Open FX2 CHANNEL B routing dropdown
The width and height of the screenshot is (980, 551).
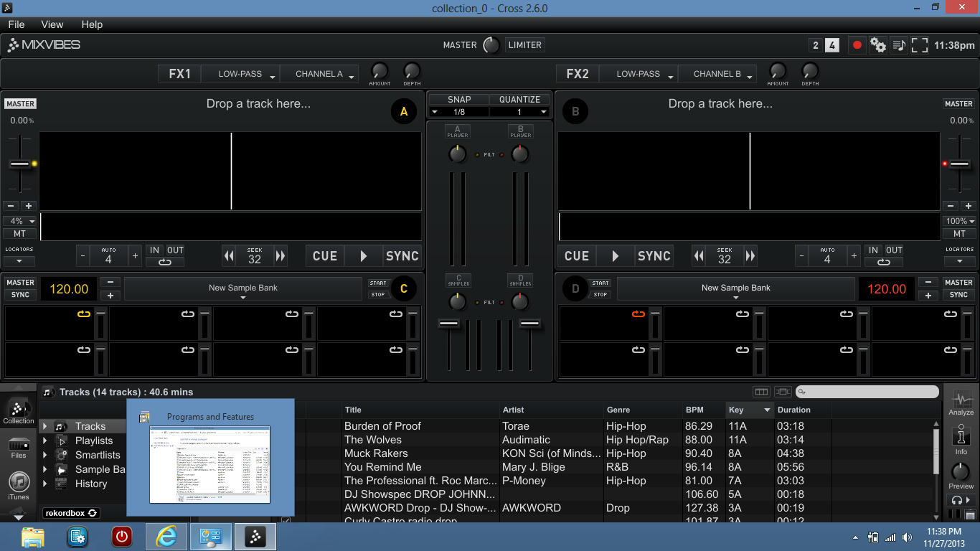717,74
